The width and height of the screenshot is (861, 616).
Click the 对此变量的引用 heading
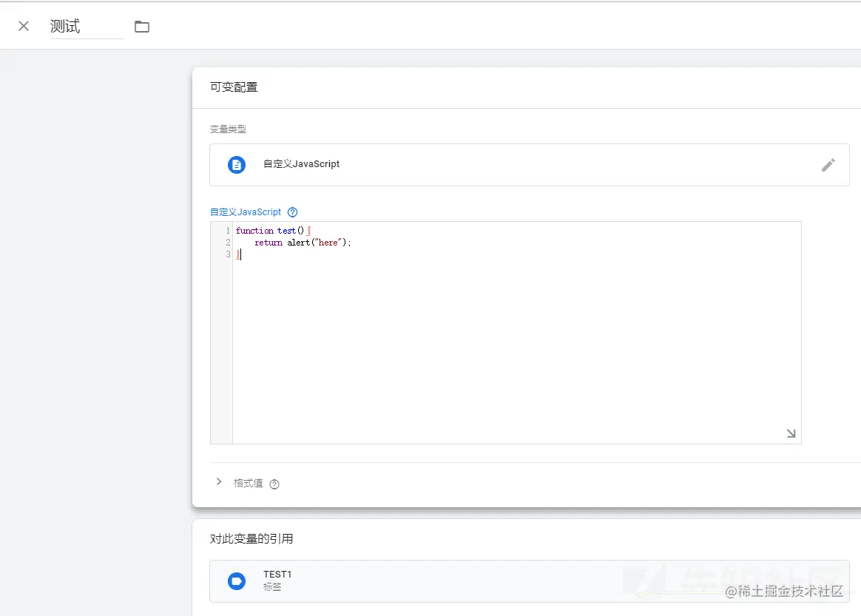pyautogui.click(x=251, y=539)
